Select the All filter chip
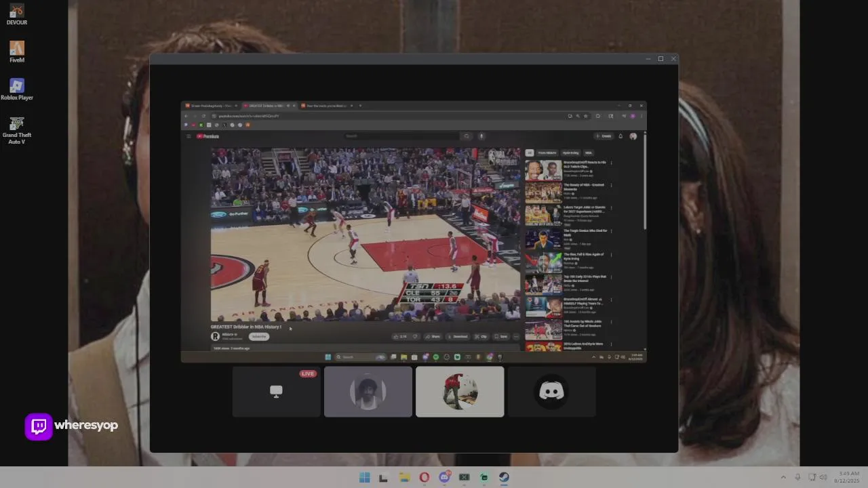Viewport: 868px width, 488px height. click(530, 153)
